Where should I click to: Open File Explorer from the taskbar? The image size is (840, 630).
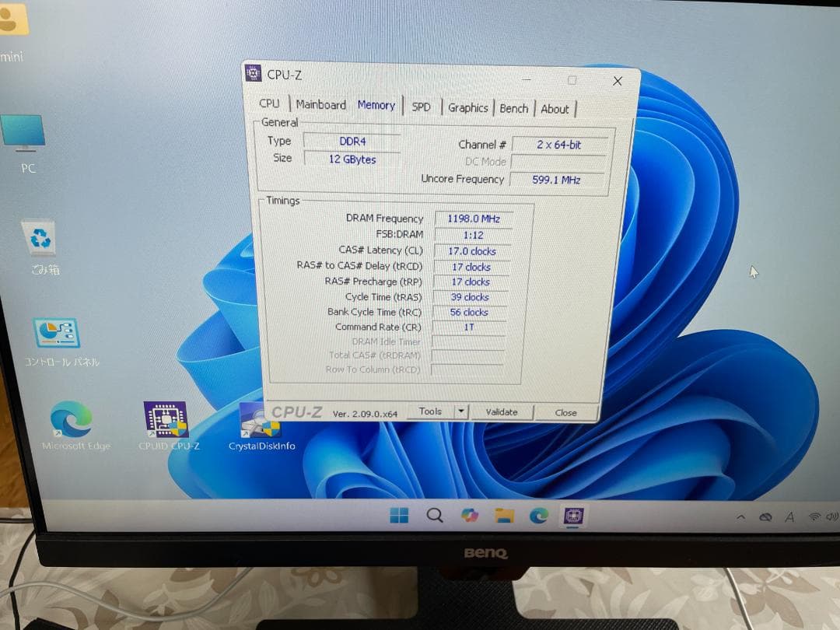pyautogui.click(x=506, y=515)
